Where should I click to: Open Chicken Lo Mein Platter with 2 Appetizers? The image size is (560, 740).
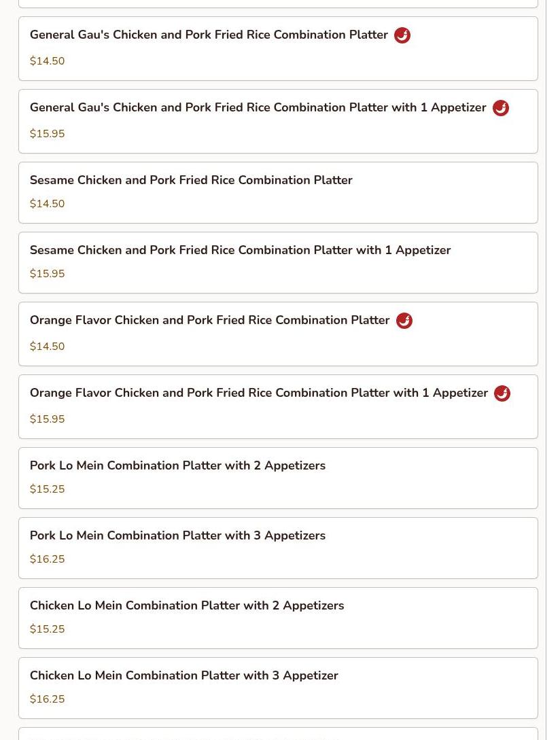pos(187,606)
